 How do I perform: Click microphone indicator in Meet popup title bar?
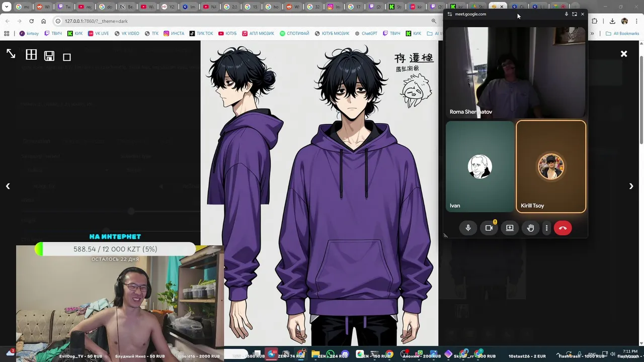click(566, 14)
